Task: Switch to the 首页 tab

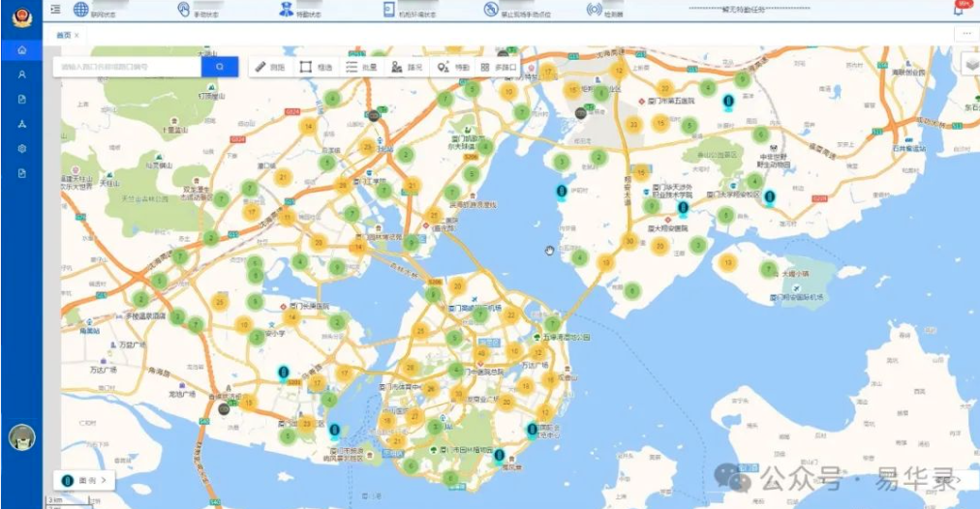Action: coord(63,36)
